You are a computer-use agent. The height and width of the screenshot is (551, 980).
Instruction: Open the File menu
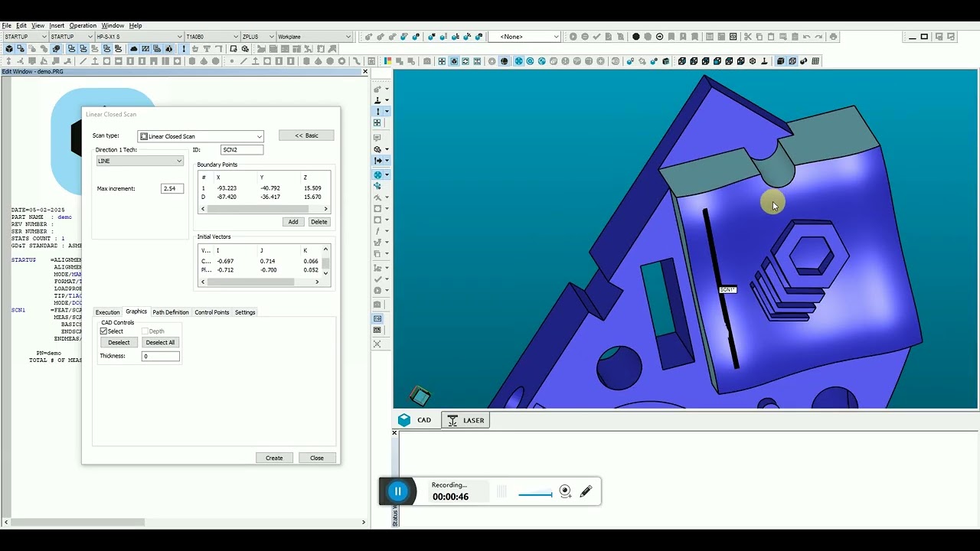click(x=7, y=25)
